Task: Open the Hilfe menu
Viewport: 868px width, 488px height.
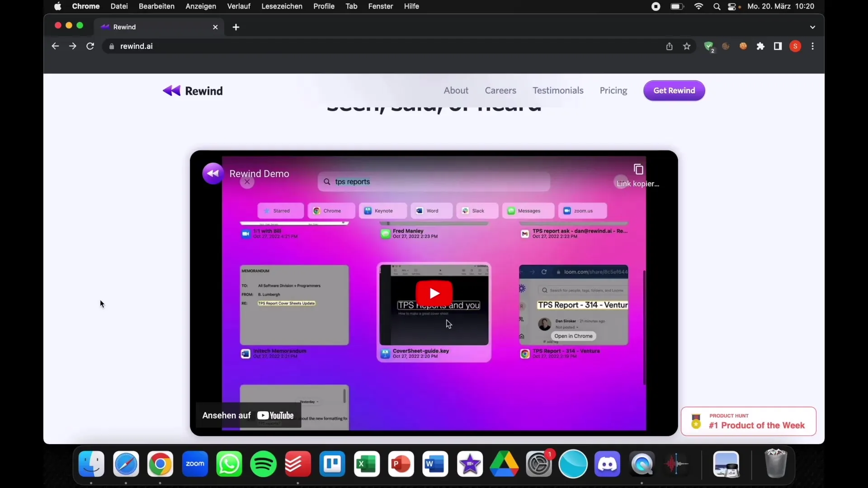Action: (x=411, y=6)
